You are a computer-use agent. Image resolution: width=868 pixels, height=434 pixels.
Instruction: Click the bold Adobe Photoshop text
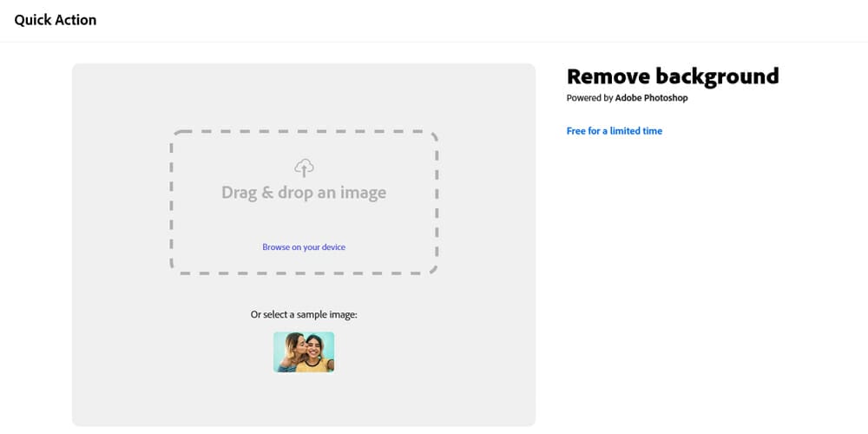[x=652, y=99]
